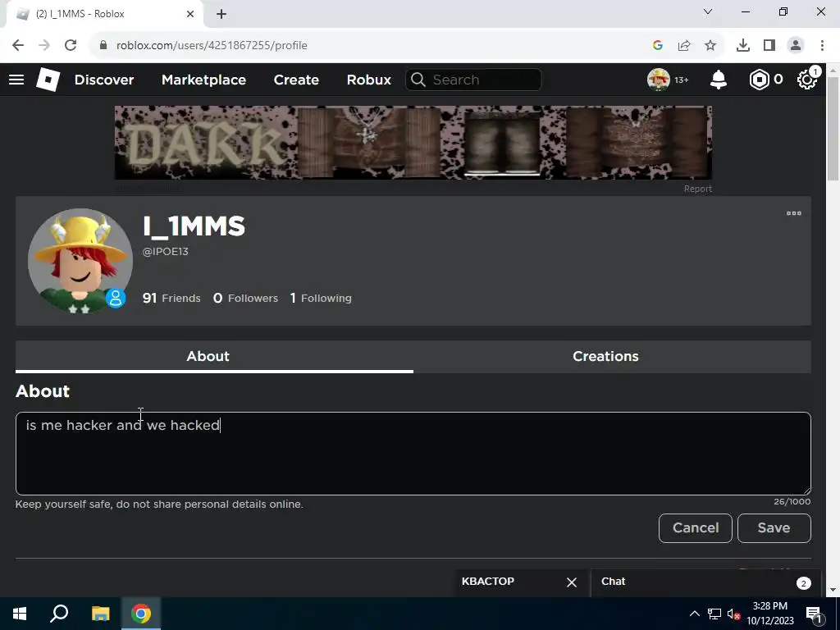This screenshot has height=630, width=840.
Task: Click the avatar thumbnail in the navbar
Action: [x=659, y=80]
